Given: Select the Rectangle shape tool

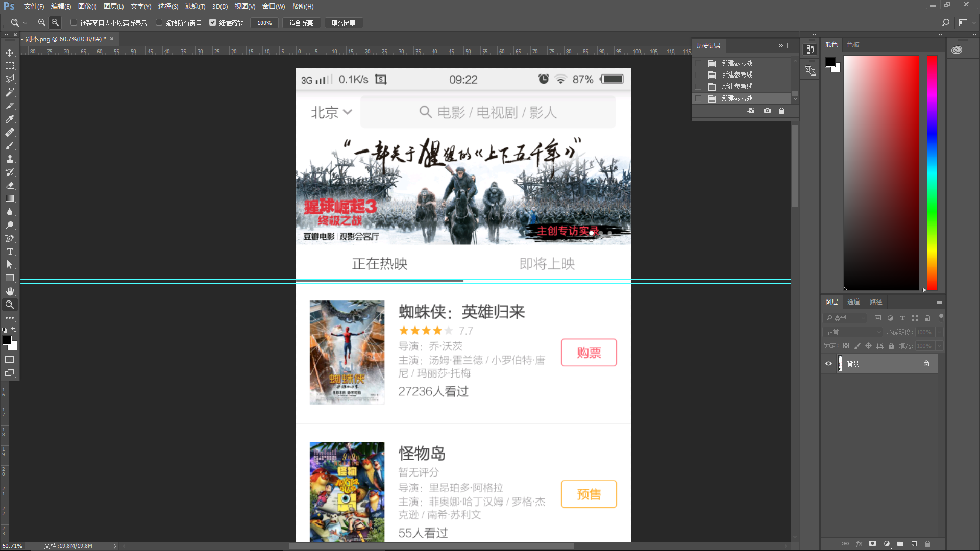Looking at the screenshot, I should point(10,278).
